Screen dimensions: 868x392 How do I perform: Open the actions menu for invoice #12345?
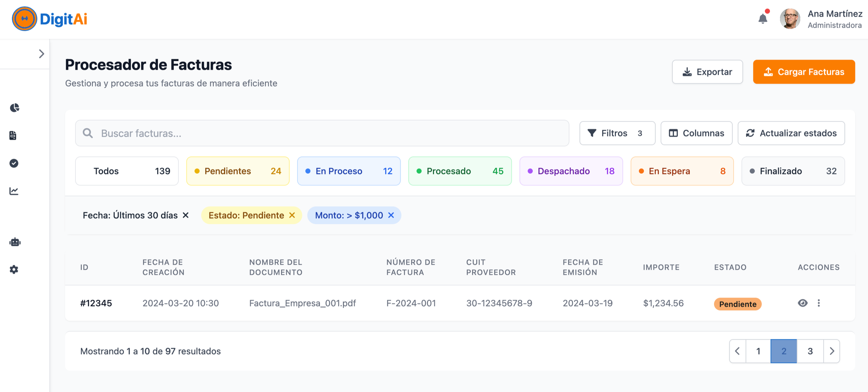(x=819, y=303)
